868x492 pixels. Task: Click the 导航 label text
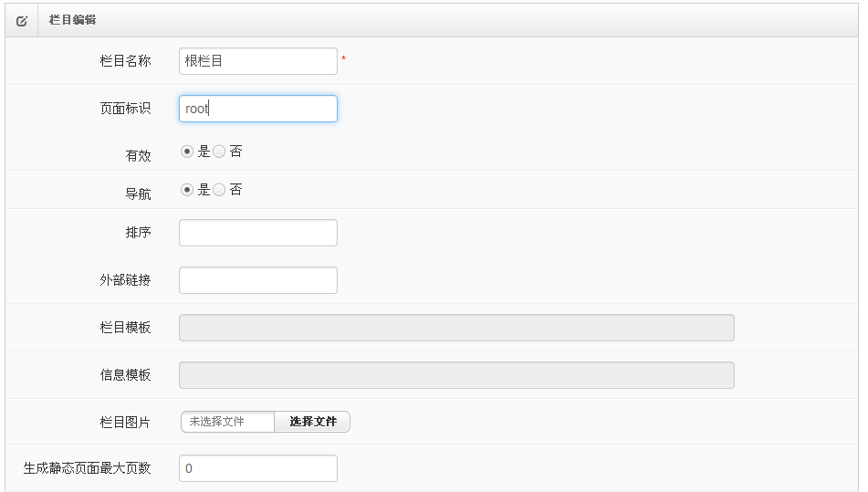point(138,194)
